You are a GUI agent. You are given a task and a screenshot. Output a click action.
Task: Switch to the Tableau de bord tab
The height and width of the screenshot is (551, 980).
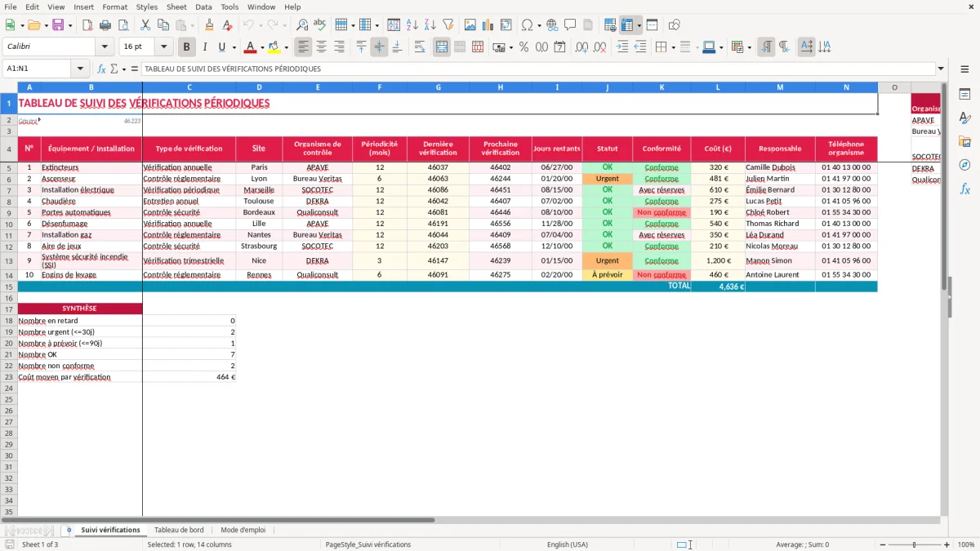[x=179, y=530]
